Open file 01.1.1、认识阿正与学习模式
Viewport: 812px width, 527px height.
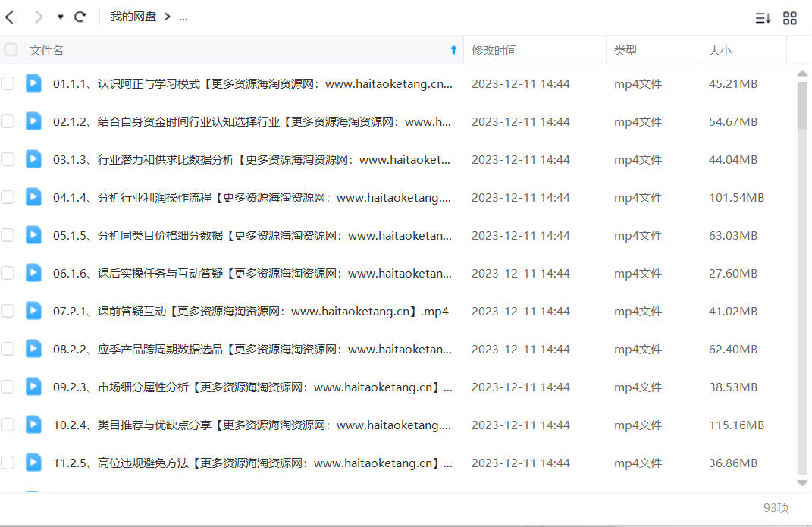tap(252, 84)
